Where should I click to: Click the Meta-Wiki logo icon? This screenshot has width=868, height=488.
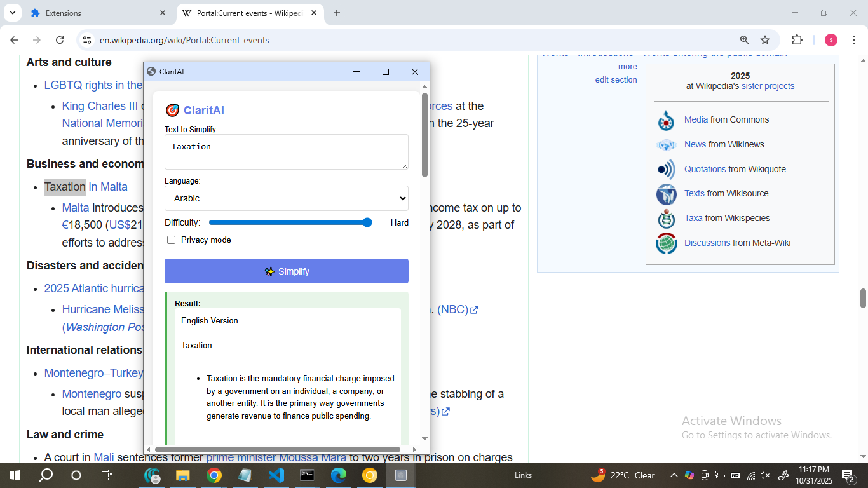point(666,243)
